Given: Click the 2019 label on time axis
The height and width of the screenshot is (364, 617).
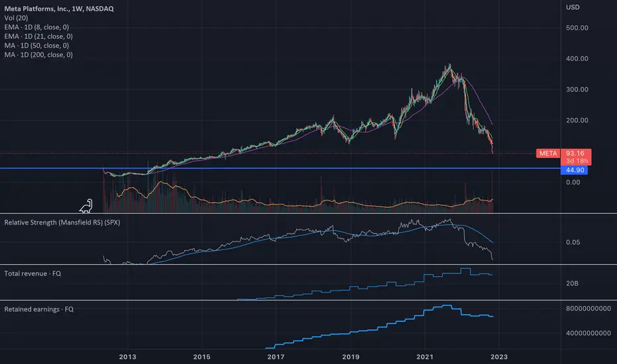Looking at the screenshot, I should pyautogui.click(x=351, y=357).
